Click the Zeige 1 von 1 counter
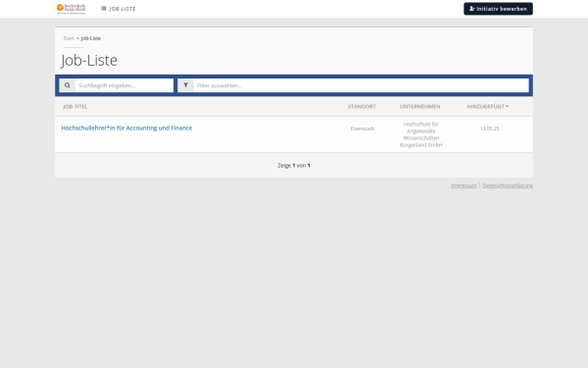The height and width of the screenshot is (368, 588). point(294,165)
